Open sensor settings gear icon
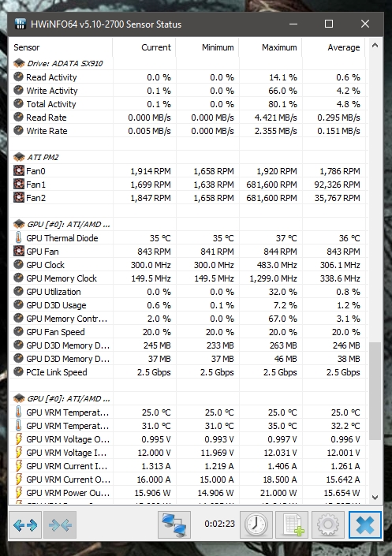Viewport: 392px width, 556px height. (x=328, y=524)
